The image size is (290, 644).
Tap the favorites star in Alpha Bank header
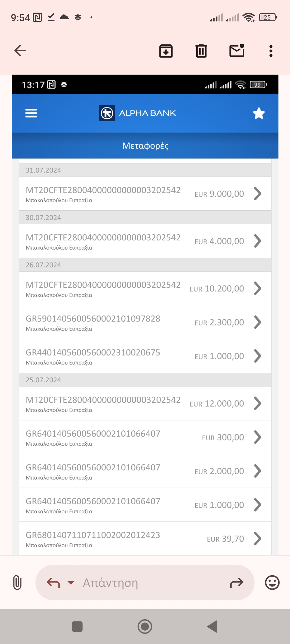259,113
